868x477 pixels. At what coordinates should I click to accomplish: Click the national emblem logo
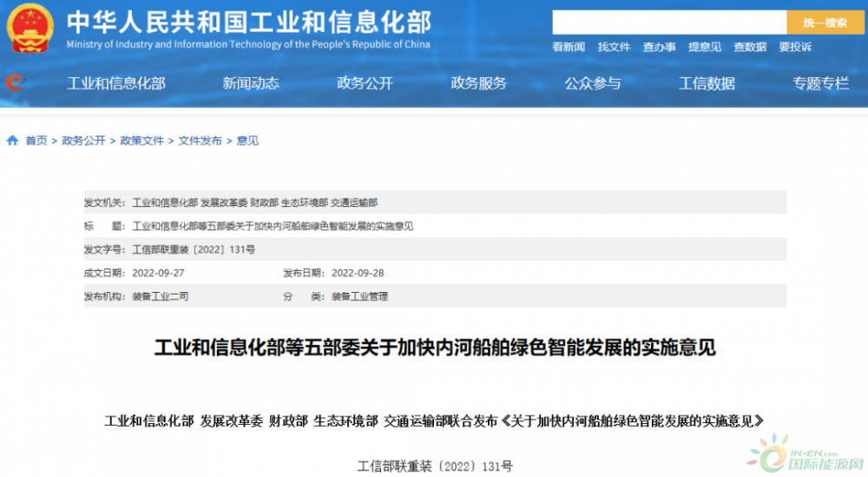[30, 28]
